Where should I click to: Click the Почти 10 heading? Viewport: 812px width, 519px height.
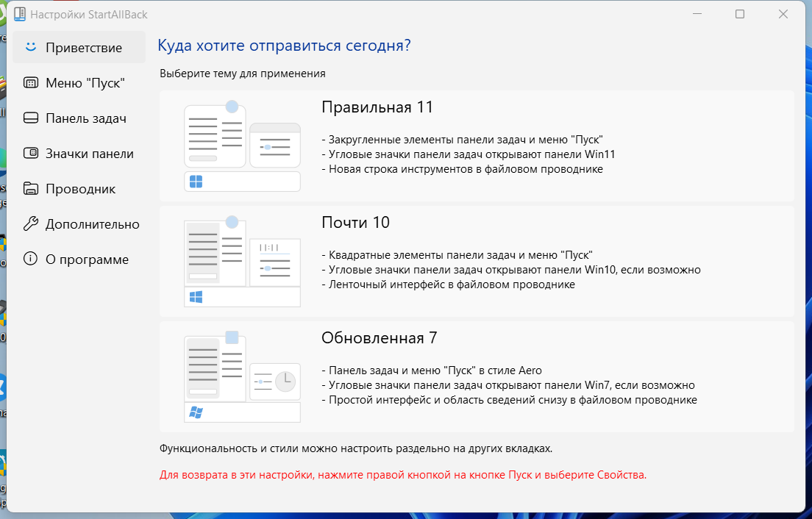click(355, 223)
